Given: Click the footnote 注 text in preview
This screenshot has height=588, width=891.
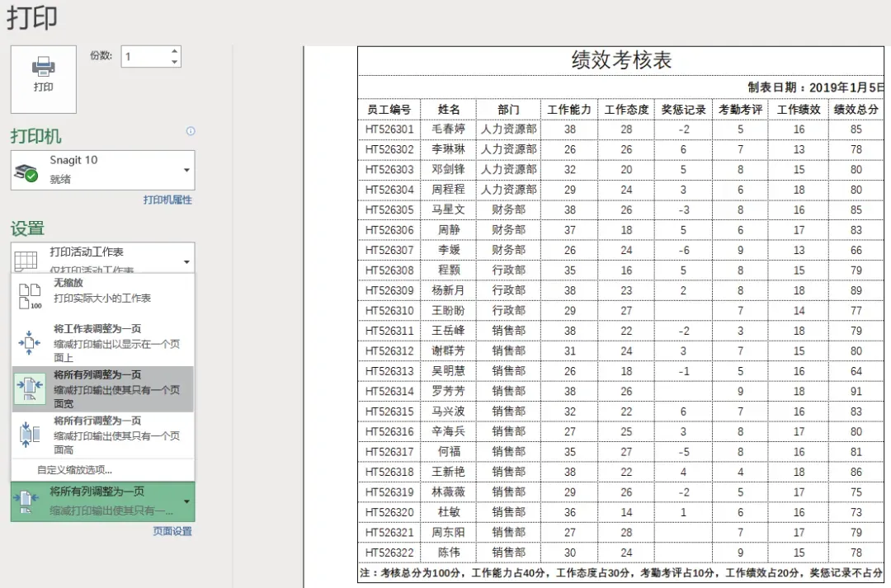Looking at the screenshot, I should coord(620,572).
